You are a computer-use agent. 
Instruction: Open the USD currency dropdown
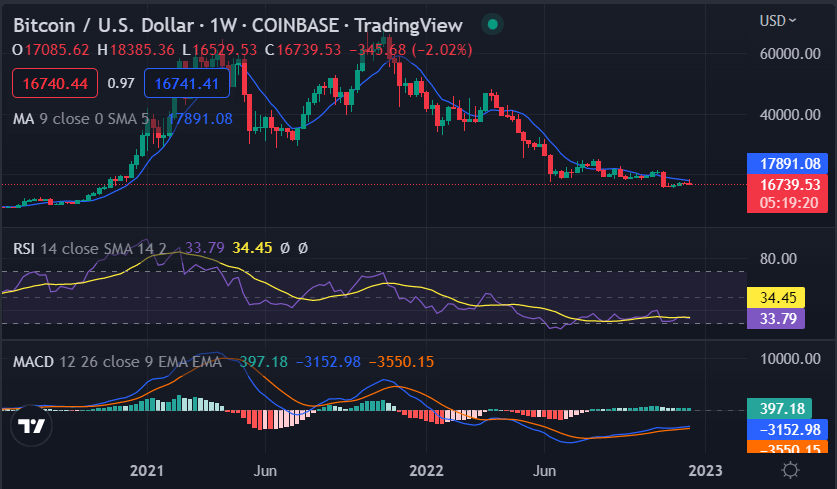tap(778, 21)
